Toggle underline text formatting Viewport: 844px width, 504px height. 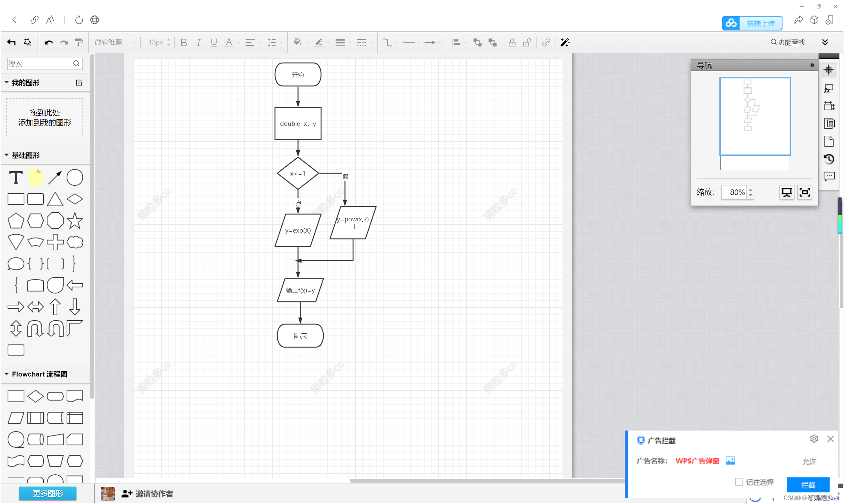coord(214,42)
